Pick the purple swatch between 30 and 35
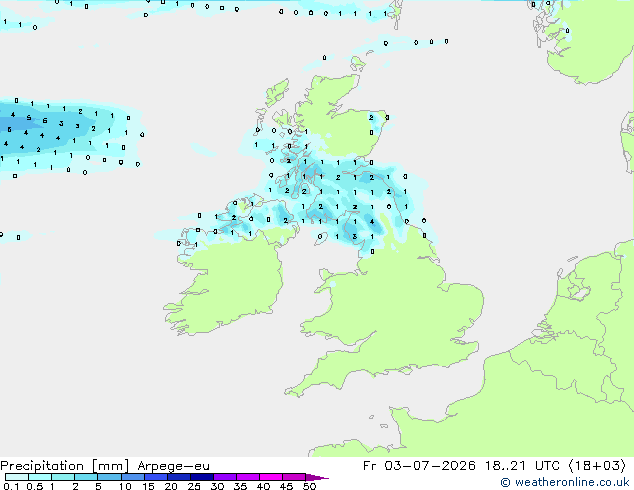The width and height of the screenshot is (634, 490). 225,477
